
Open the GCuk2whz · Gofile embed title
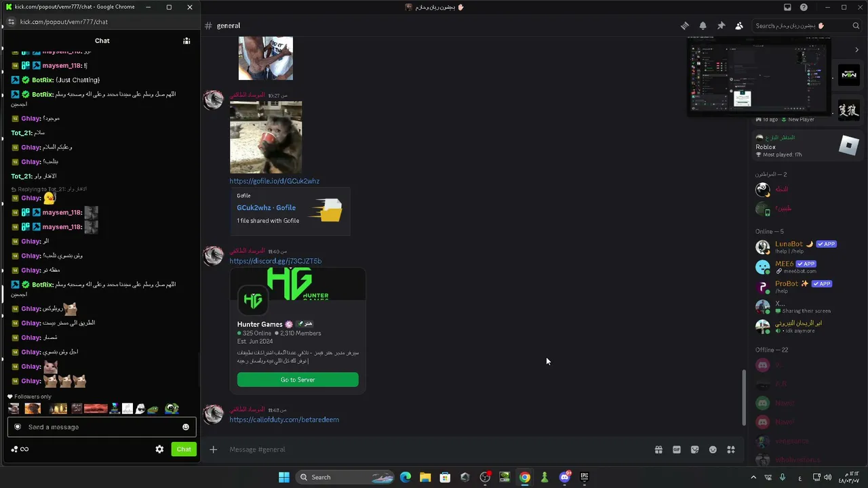tap(266, 207)
